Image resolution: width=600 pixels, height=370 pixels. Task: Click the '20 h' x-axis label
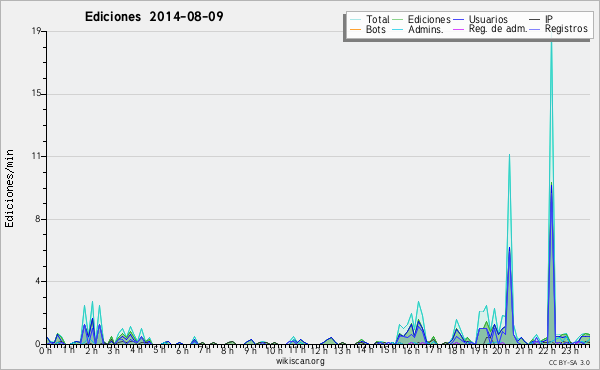(501, 350)
